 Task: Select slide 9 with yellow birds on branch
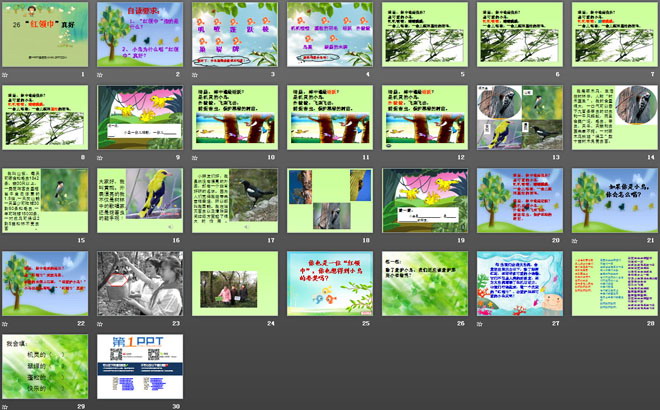140,117
